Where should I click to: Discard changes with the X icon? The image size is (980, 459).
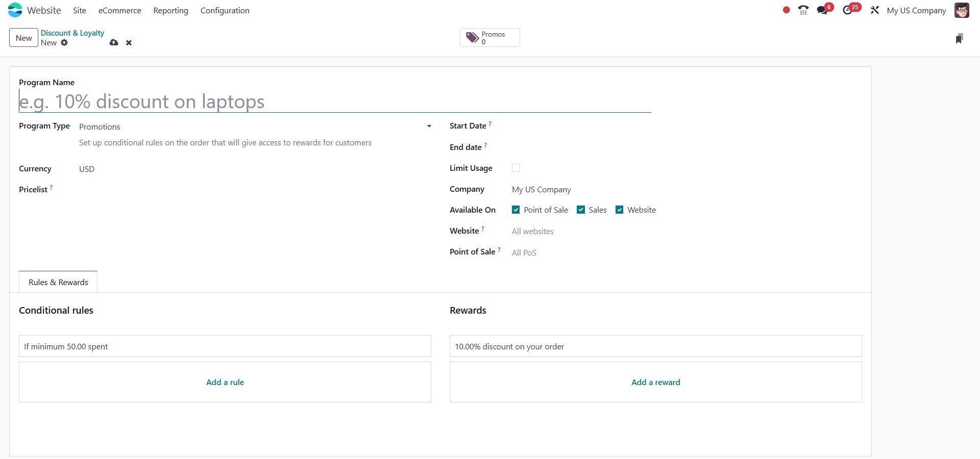click(x=129, y=43)
